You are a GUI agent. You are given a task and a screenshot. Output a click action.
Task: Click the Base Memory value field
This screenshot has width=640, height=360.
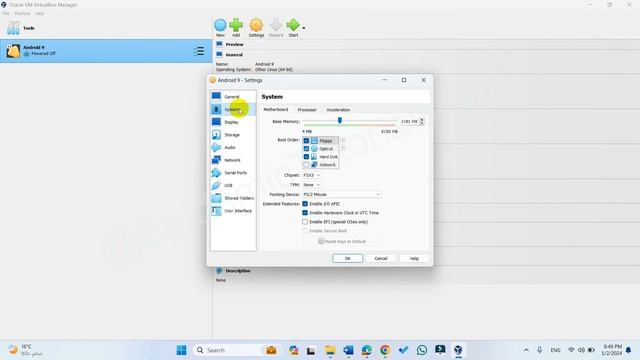coord(409,122)
